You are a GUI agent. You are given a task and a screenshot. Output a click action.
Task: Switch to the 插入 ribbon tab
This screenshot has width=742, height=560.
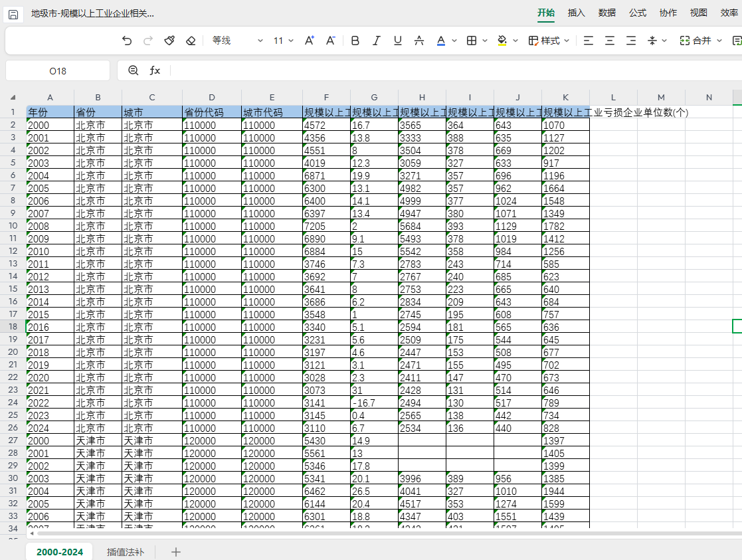(577, 13)
